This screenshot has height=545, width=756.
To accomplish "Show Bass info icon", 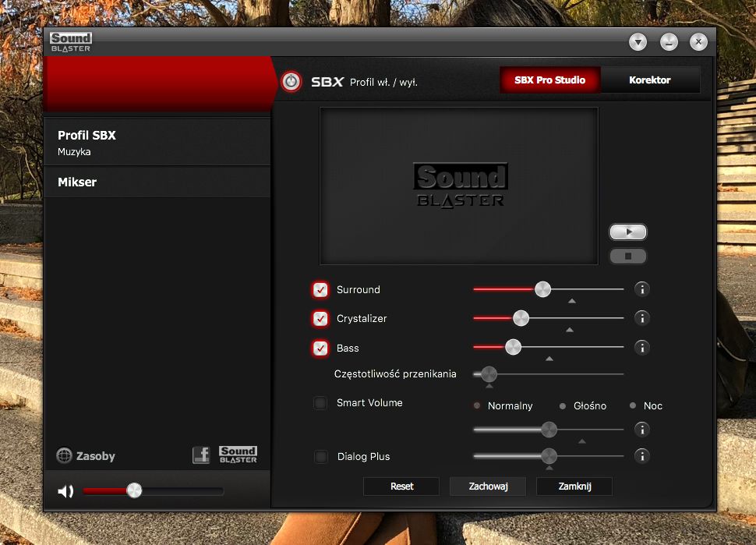I will 641,348.
